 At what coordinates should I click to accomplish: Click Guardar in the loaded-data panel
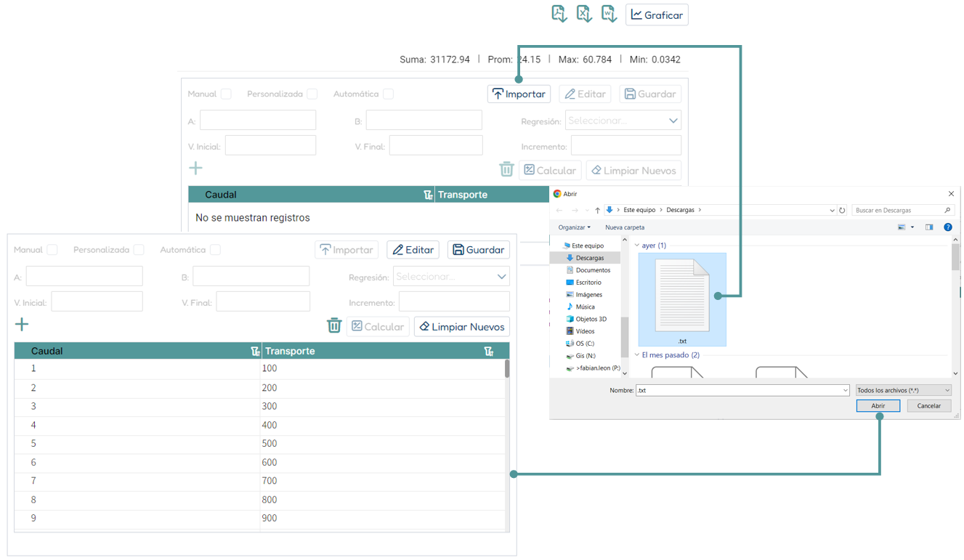tap(479, 250)
